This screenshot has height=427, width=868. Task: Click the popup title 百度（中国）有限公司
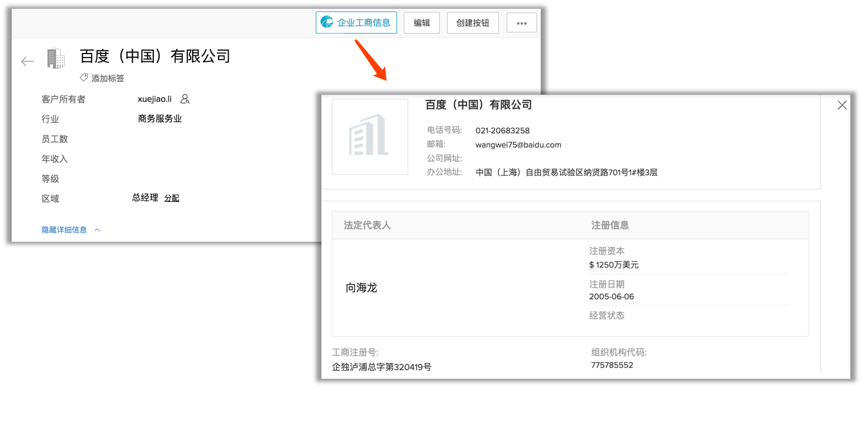coord(478,105)
